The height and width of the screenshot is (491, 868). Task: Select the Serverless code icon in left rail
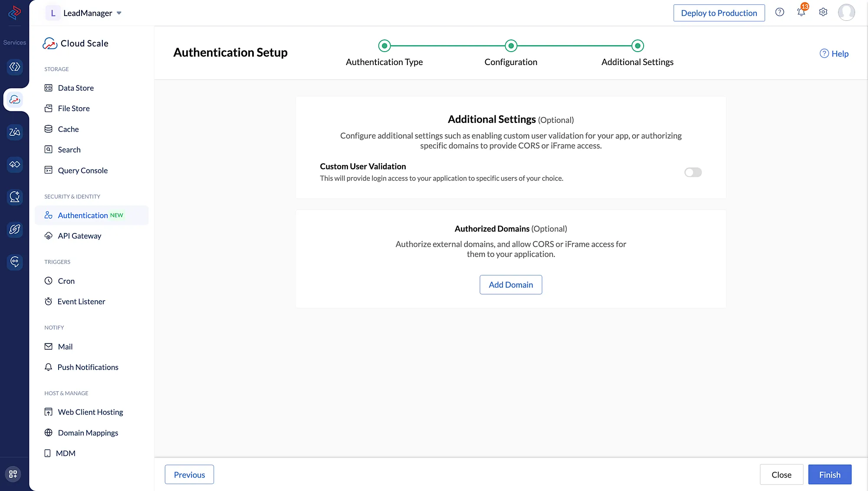click(x=15, y=67)
